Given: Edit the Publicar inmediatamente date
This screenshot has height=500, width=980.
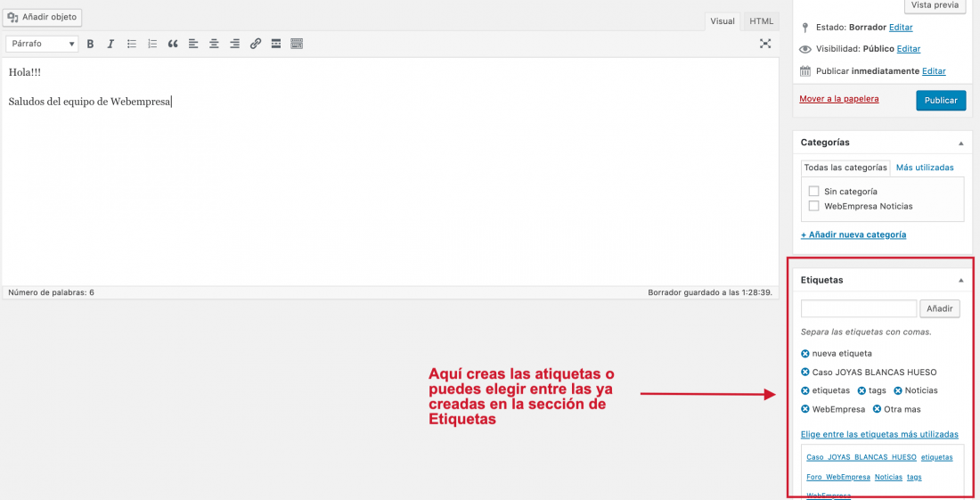Looking at the screenshot, I should tap(934, 71).
